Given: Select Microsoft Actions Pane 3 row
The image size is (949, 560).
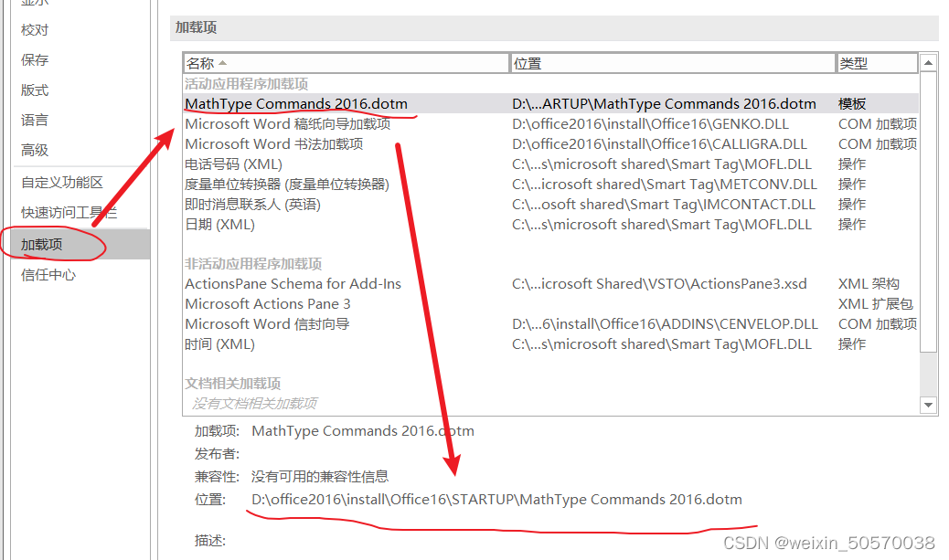Looking at the screenshot, I should pos(550,303).
